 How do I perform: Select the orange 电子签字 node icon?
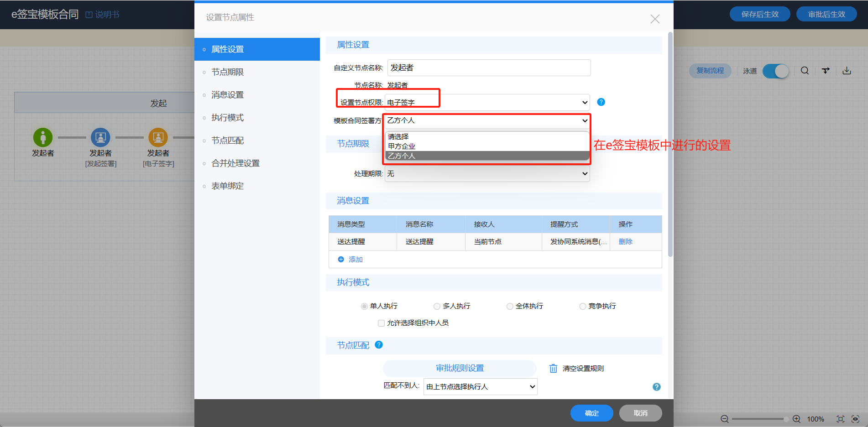pyautogui.click(x=158, y=137)
